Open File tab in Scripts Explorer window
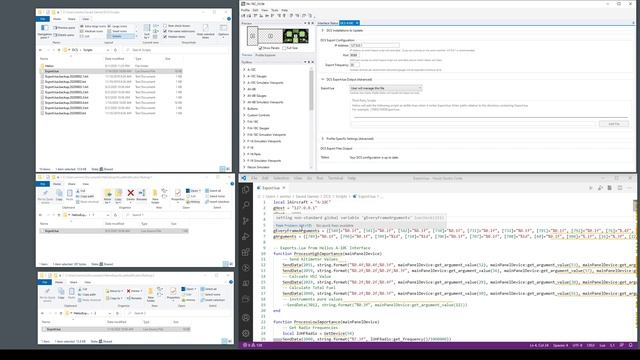The width and height of the screenshot is (640, 360). [43, 19]
